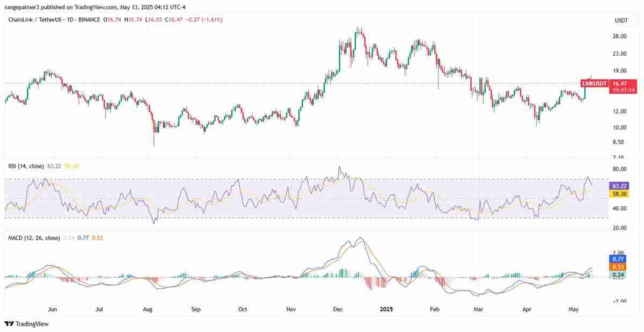Click the TradingView logo icon

coord(9,324)
